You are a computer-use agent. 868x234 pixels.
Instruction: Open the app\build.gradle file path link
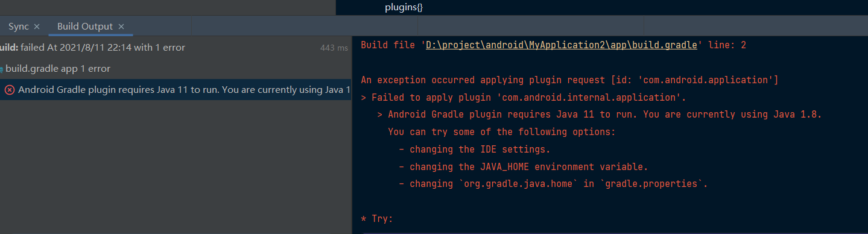[x=562, y=45]
